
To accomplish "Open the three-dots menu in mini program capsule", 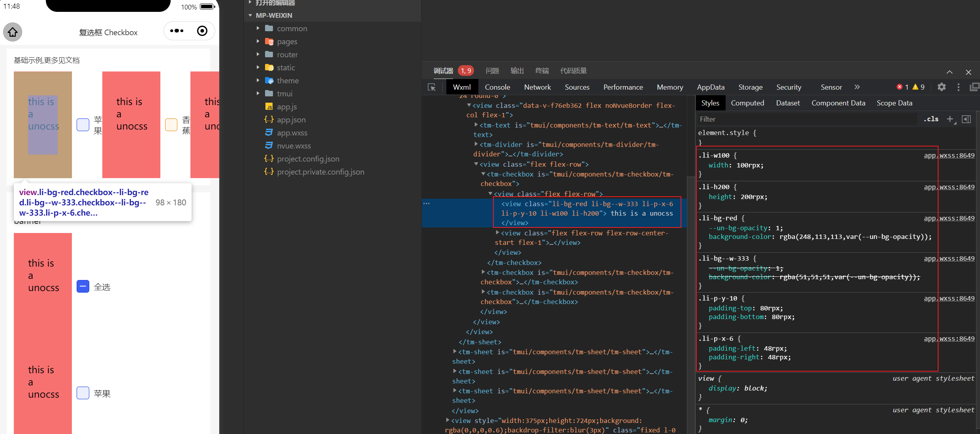I will (177, 31).
